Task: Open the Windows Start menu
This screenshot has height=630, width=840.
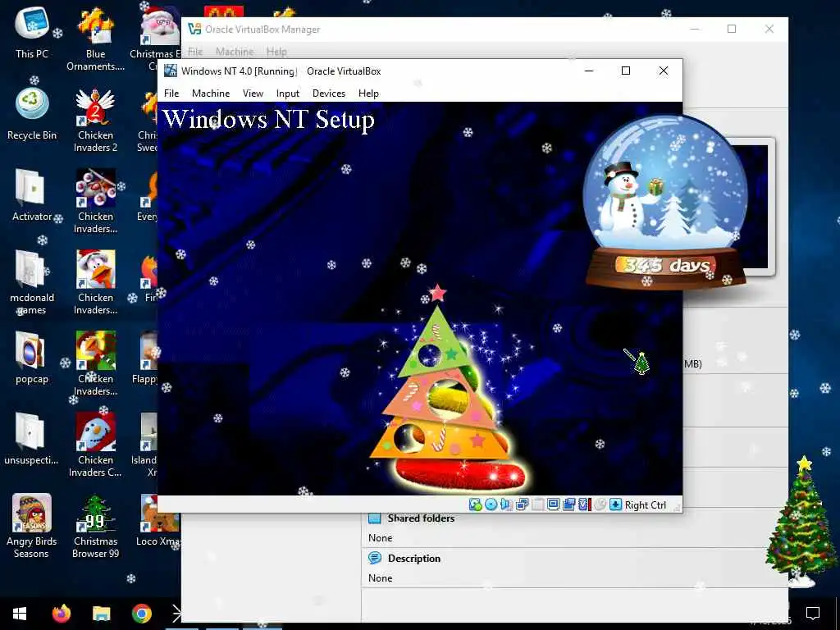Action: point(20,614)
